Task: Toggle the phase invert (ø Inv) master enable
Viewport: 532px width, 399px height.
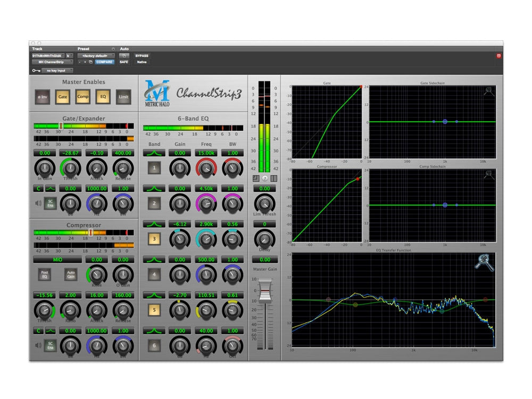Action: (x=43, y=97)
